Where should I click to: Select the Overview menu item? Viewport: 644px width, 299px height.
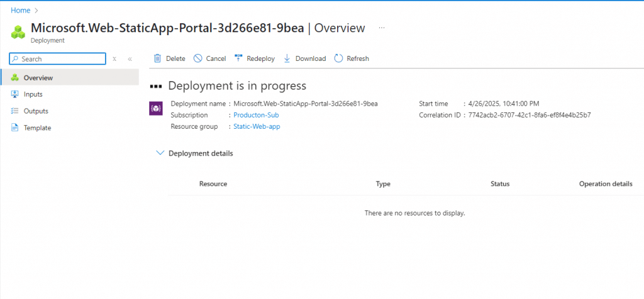coord(38,78)
